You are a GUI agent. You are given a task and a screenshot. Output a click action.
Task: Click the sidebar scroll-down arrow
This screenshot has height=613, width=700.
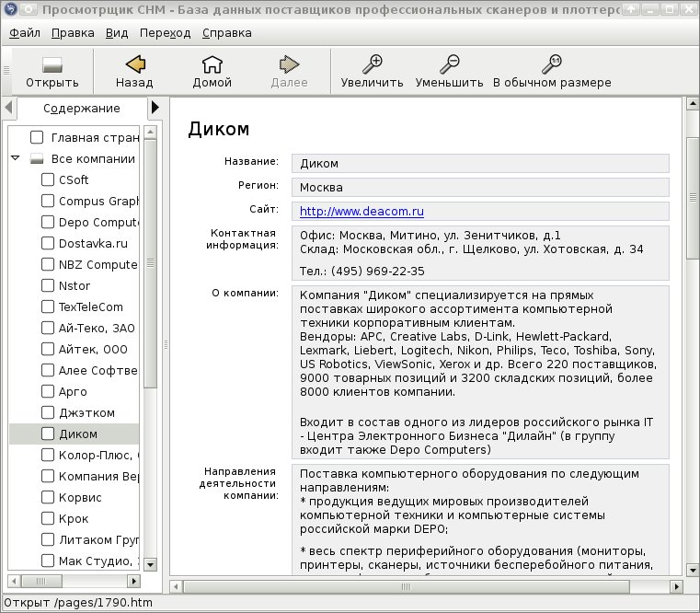click(151, 564)
